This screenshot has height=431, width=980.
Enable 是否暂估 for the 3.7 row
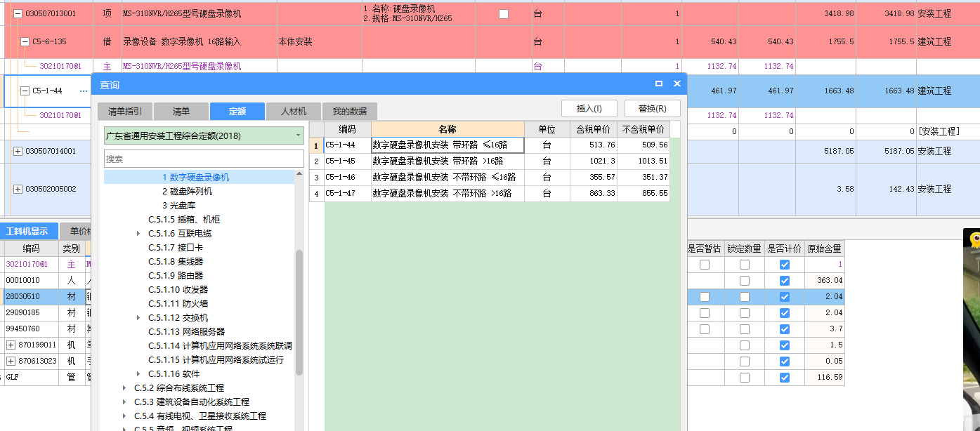[x=705, y=329]
